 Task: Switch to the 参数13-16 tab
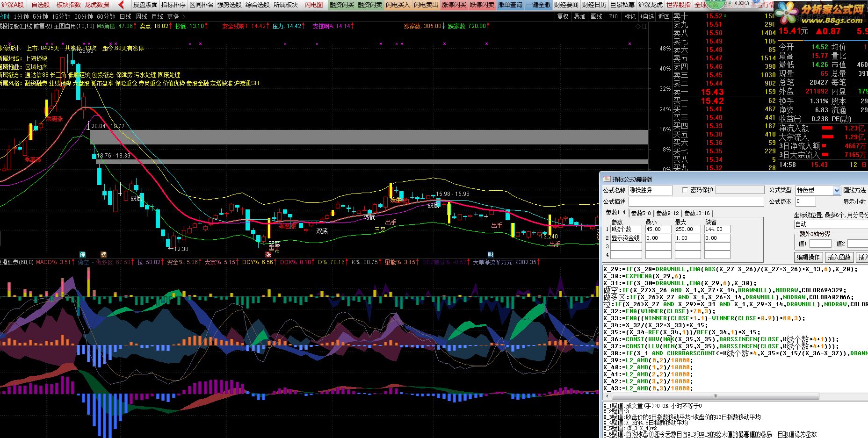click(x=697, y=213)
